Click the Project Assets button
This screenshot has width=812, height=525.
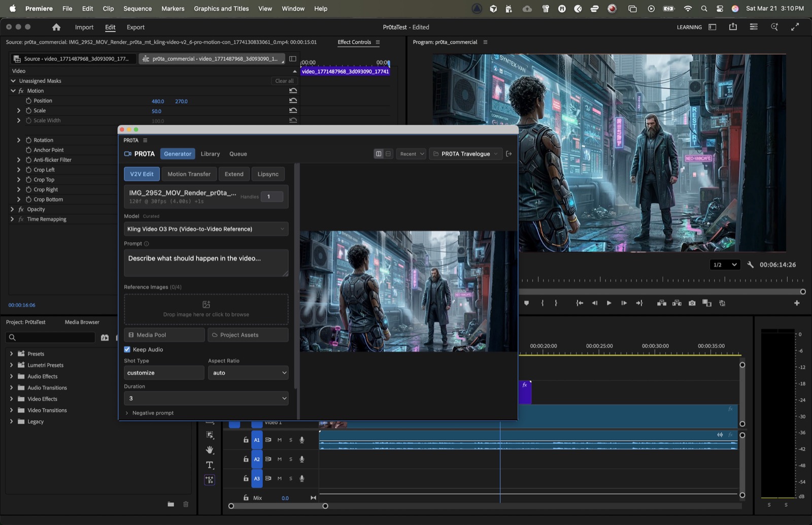[x=248, y=335]
